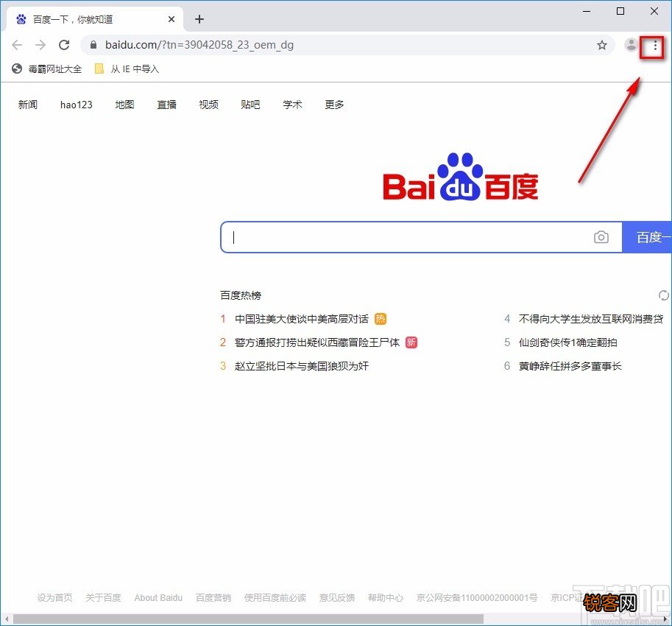Open the hao123 nav link
This screenshot has width=672, height=626.
(77, 105)
